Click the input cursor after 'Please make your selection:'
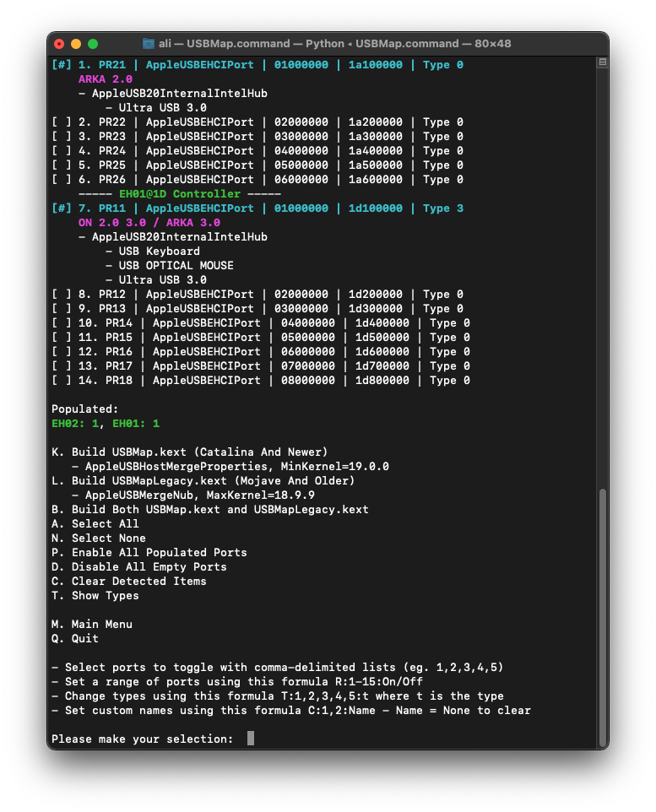This screenshot has height=812, width=656. pyautogui.click(x=251, y=738)
